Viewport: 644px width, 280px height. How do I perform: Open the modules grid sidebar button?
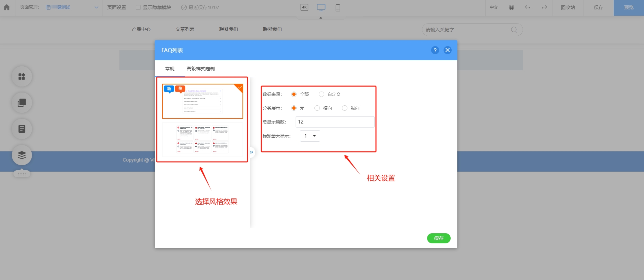(x=22, y=76)
